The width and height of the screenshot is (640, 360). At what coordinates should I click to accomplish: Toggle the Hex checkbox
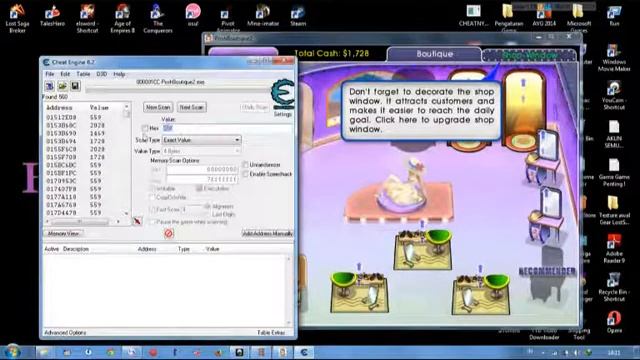pos(145,128)
